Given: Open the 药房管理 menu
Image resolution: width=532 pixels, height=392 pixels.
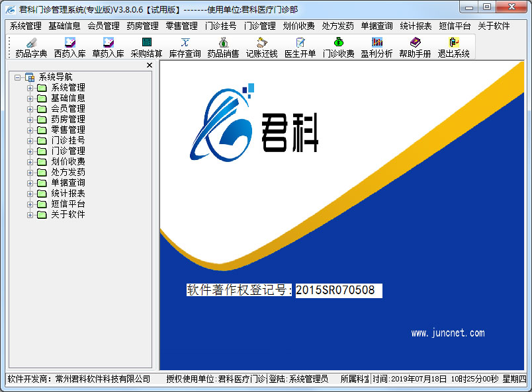Looking at the screenshot, I should coord(142,26).
